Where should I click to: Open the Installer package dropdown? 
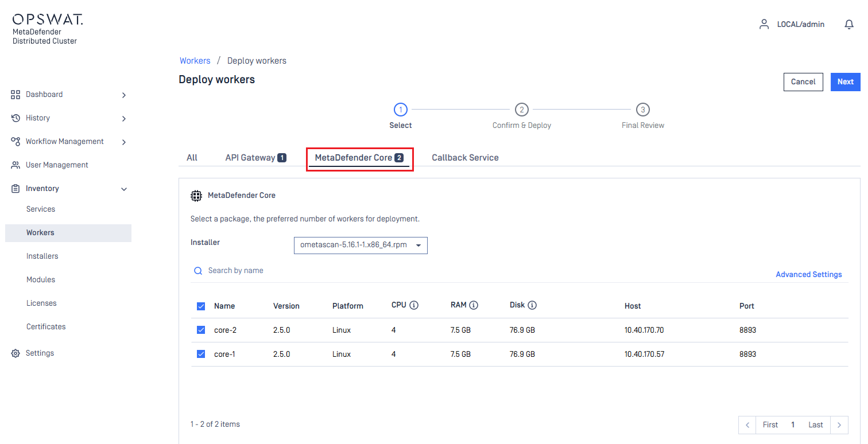361,245
